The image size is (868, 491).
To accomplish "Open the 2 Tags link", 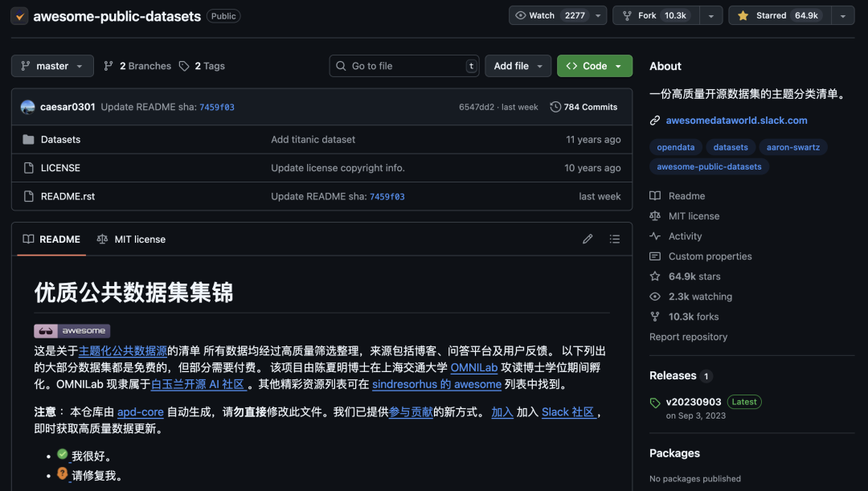I will (x=202, y=66).
